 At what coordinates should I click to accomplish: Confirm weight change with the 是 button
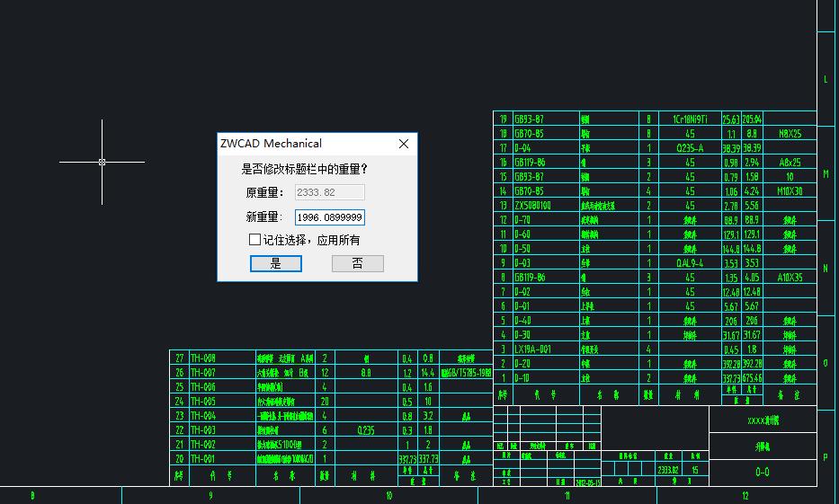click(276, 263)
